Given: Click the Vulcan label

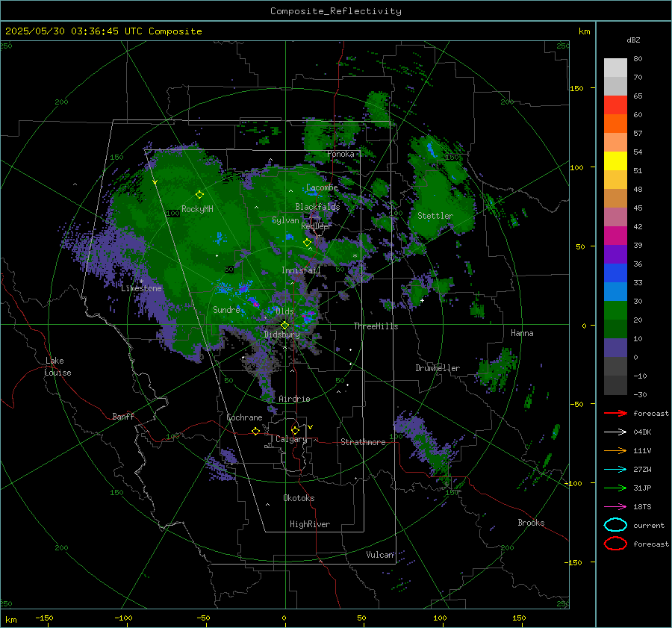Looking at the screenshot, I should [x=380, y=555].
